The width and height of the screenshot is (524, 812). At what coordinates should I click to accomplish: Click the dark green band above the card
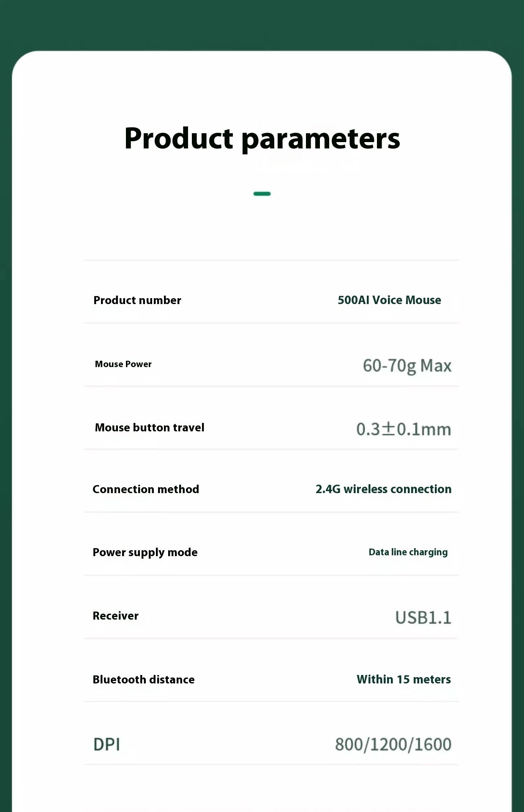coord(262,23)
